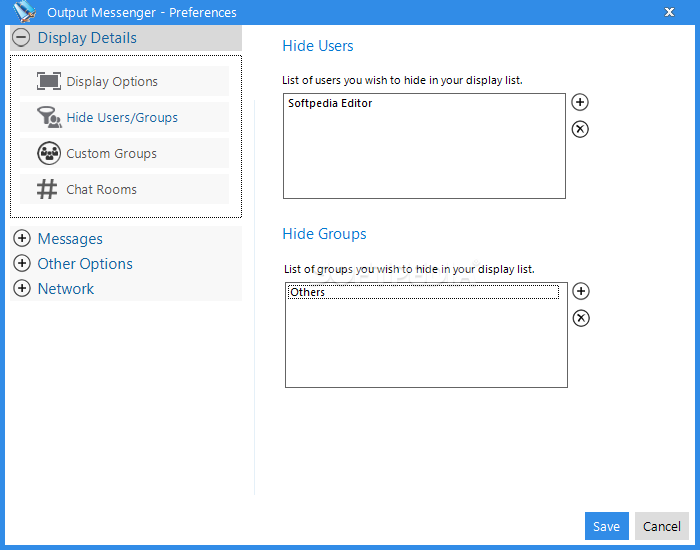Select Softpedia Editor in hidden users list
Screen dimensions: 700x550
click(330, 103)
